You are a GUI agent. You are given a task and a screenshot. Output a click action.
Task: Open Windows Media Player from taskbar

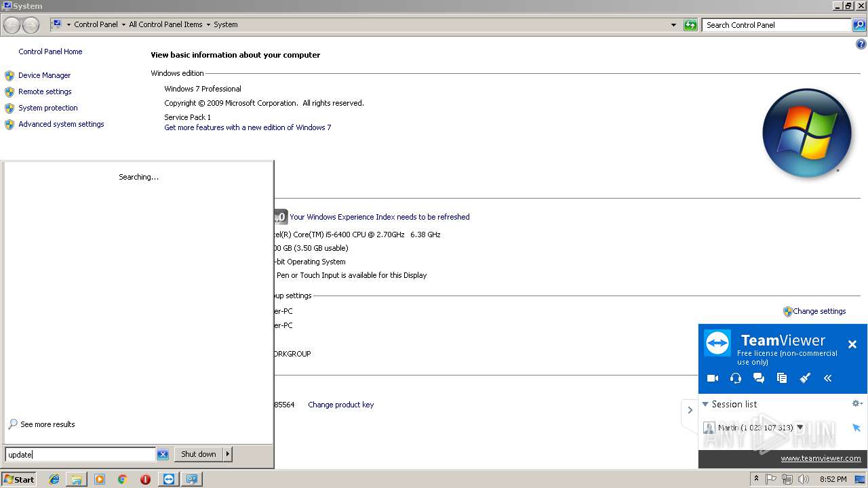[x=100, y=479]
